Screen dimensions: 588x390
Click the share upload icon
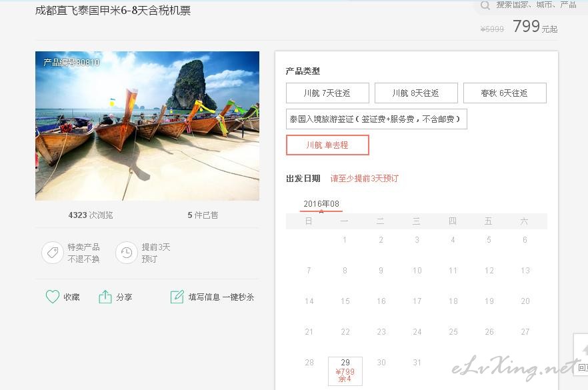pos(105,297)
